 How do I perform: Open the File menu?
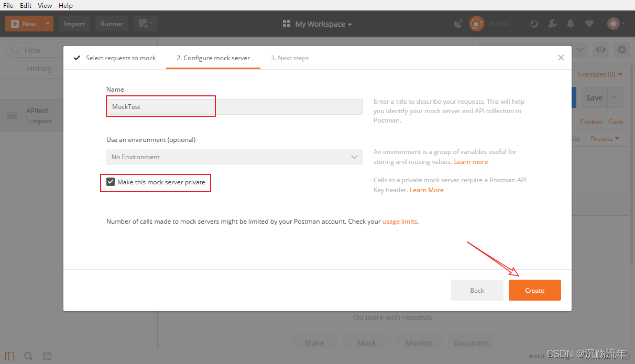pos(8,5)
